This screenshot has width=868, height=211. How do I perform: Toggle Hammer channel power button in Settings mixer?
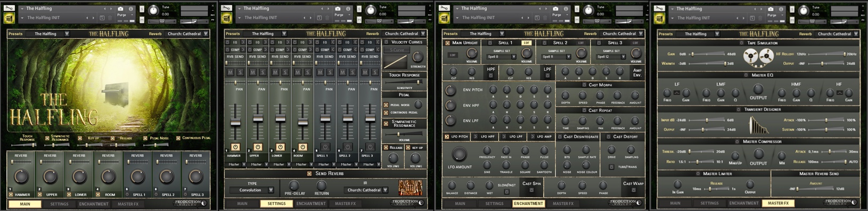(x=235, y=147)
